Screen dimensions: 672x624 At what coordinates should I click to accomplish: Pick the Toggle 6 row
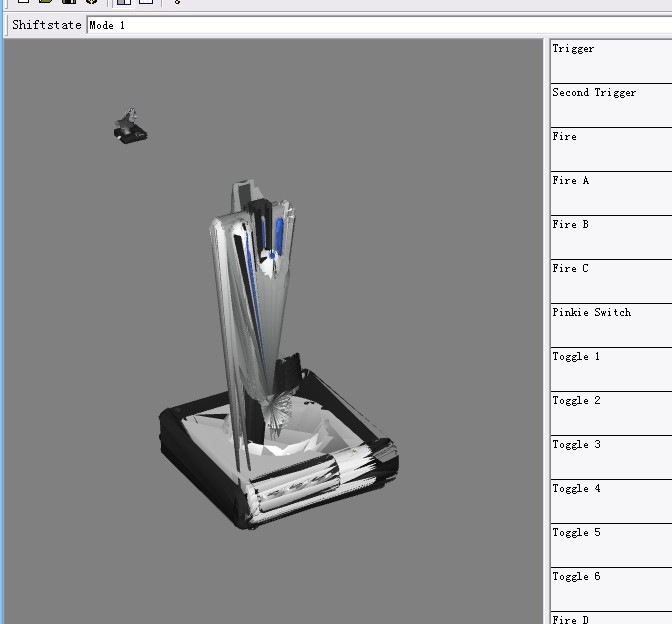coord(610,588)
